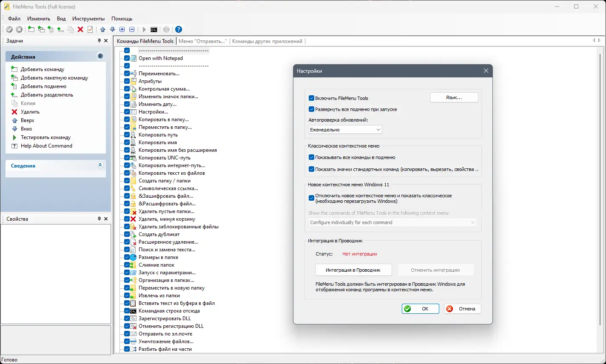The image size is (606, 364).
Task: Click the pin icon of the Свойства panel
Action: point(100,219)
